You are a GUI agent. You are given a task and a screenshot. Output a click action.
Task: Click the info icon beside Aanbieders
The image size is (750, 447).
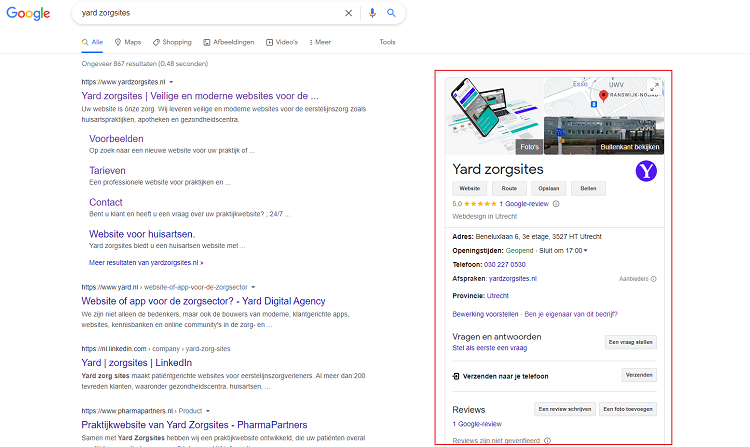(654, 279)
